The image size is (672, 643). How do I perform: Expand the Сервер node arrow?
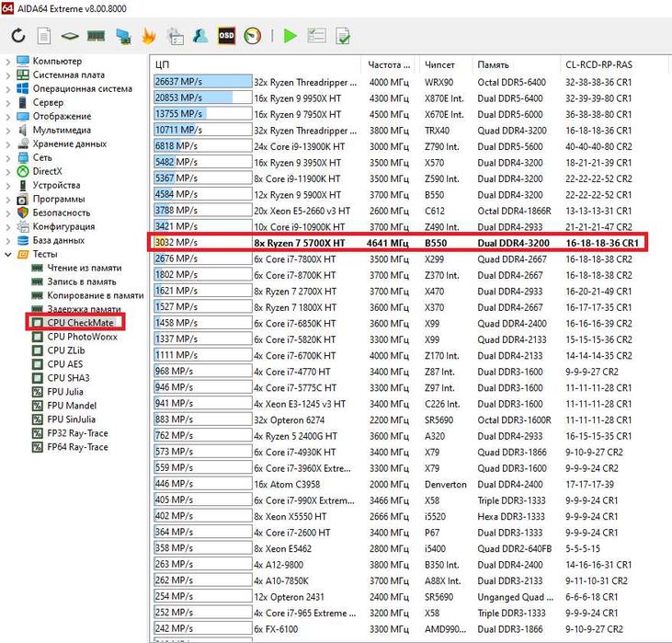point(7,102)
